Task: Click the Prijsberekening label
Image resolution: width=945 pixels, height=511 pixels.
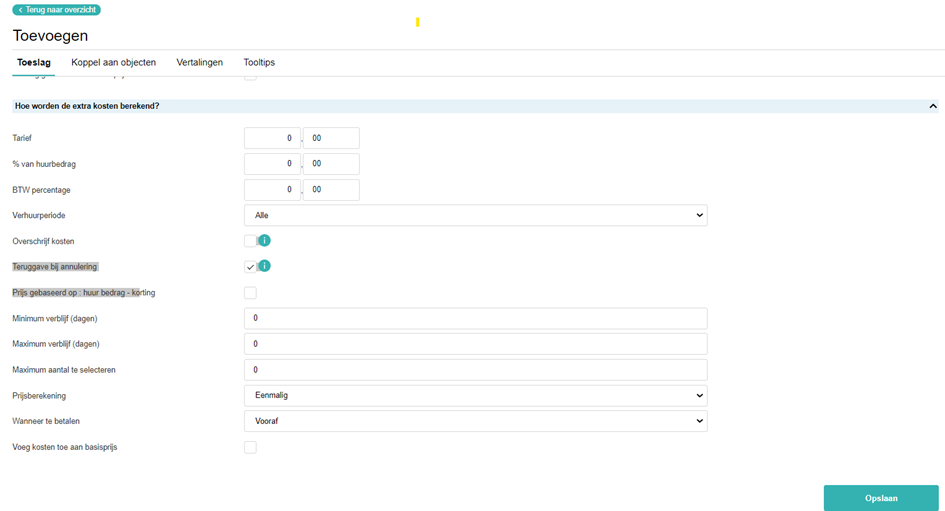Action: [x=39, y=396]
